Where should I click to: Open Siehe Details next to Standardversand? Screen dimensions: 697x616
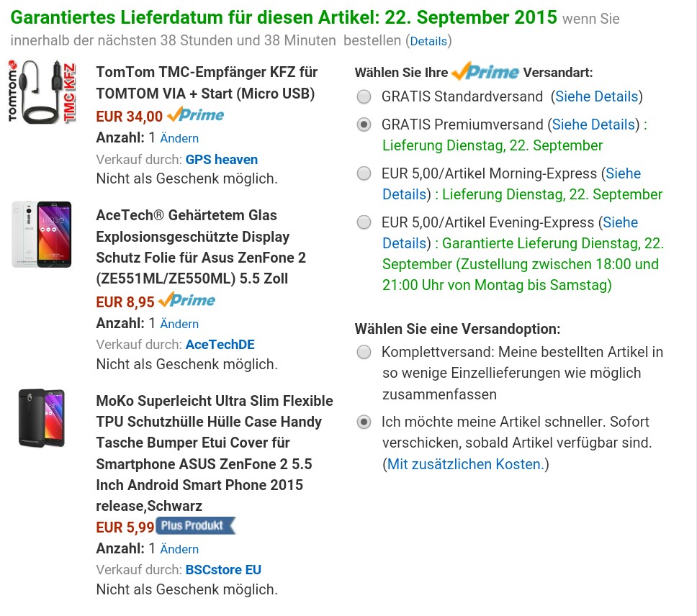point(596,96)
